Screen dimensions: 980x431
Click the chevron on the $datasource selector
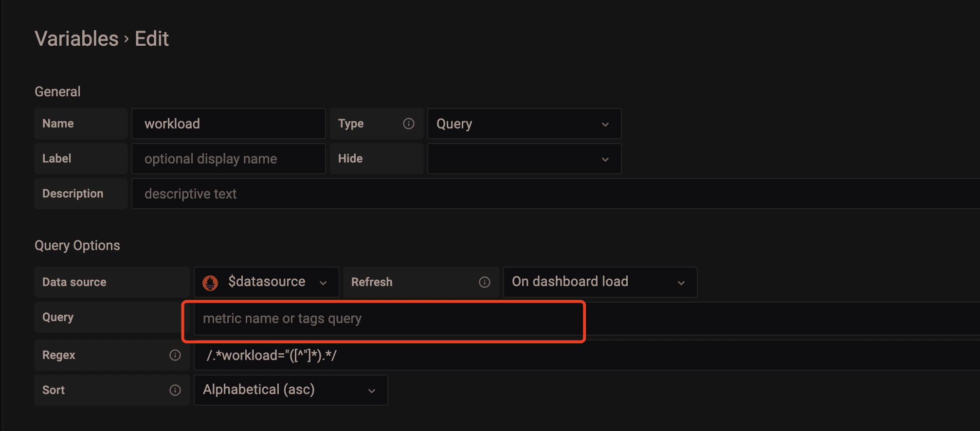[x=323, y=282]
